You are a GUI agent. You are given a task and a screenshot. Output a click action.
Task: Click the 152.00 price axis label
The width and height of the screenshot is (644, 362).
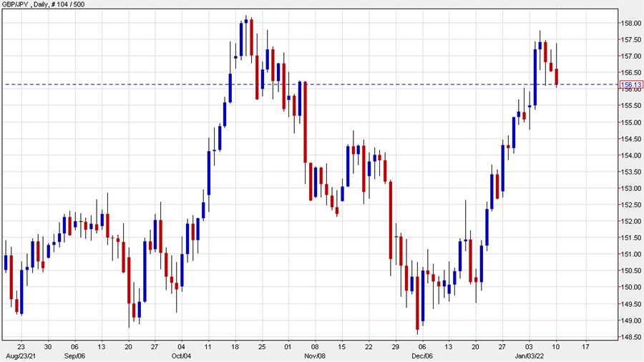[630, 221]
